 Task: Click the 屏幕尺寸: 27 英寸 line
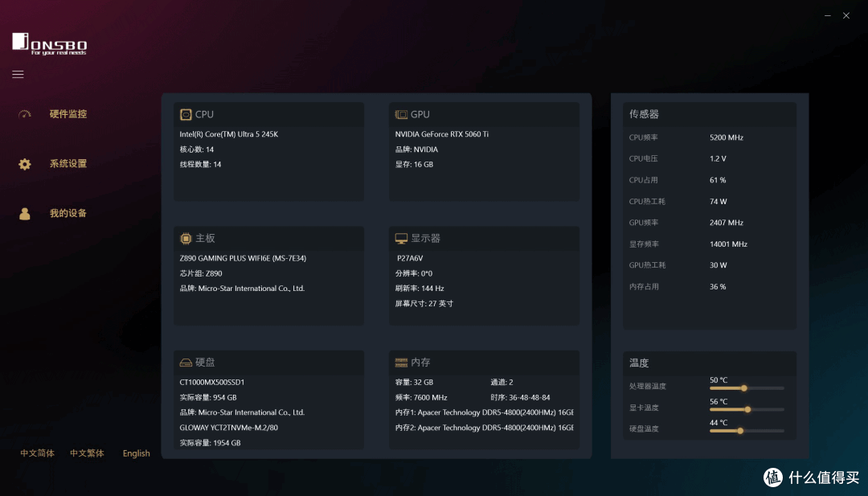[424, 304]
